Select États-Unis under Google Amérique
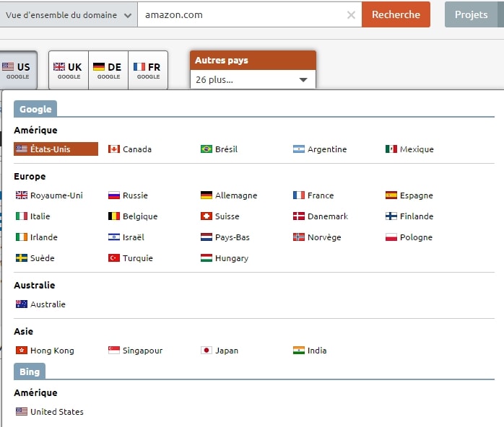This screenshot has height=427, width=504. pos(56,149)
